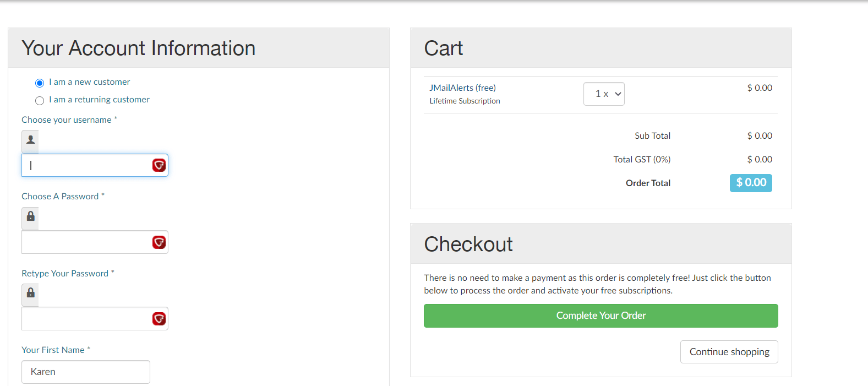Click the "I am a returning customer" label text
Viewport: 868px width, 386px height.
coord(99,100)
